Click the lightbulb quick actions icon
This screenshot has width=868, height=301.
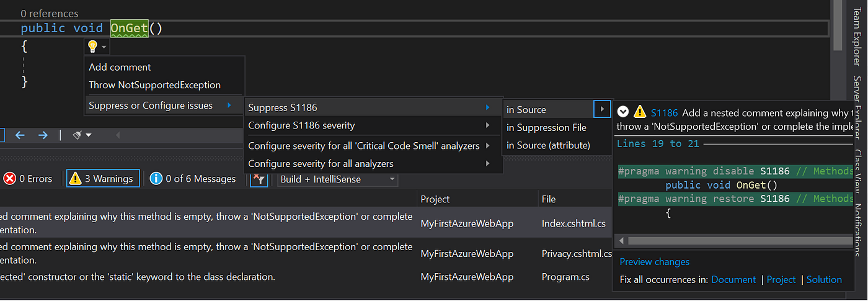pyautogui.click(x=92, y=47)
